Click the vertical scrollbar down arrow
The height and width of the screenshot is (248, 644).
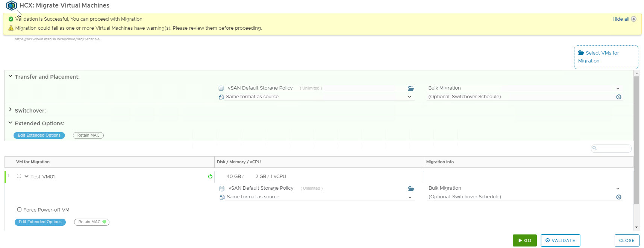click(x=636, y=227)
